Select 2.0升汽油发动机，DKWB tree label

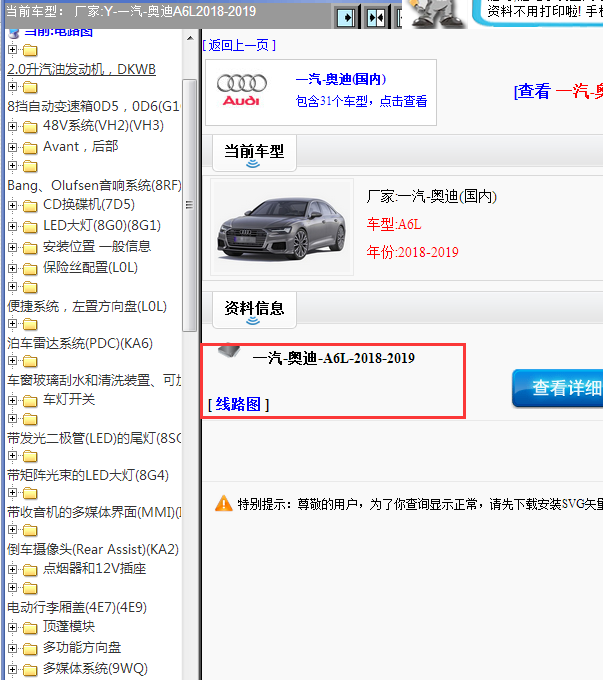point(82,69)
